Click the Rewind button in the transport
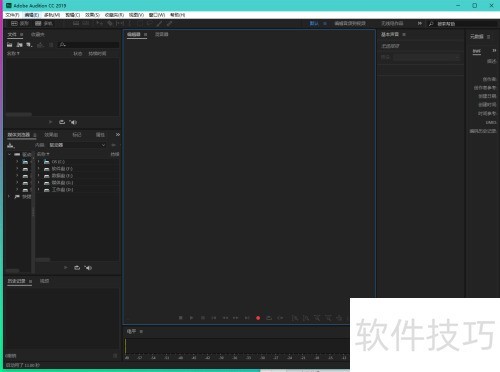This screenshot has width=500, height=372. [x=225, y=318]
